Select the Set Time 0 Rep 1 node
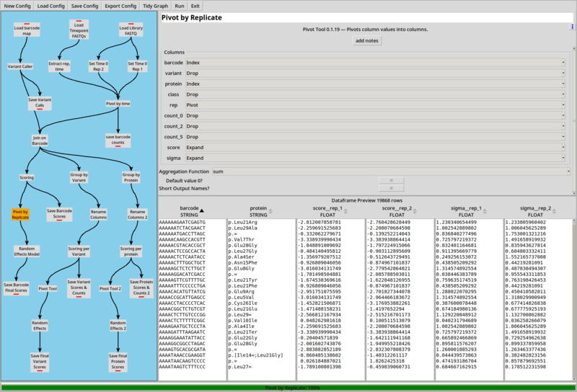The image size is (577, 392). point(137,66)
